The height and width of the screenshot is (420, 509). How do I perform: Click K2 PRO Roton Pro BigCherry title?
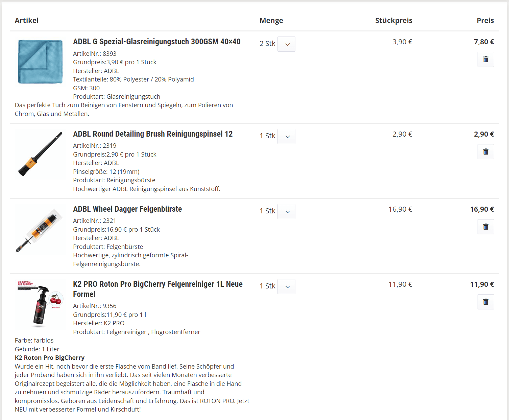tap(157, 284)
